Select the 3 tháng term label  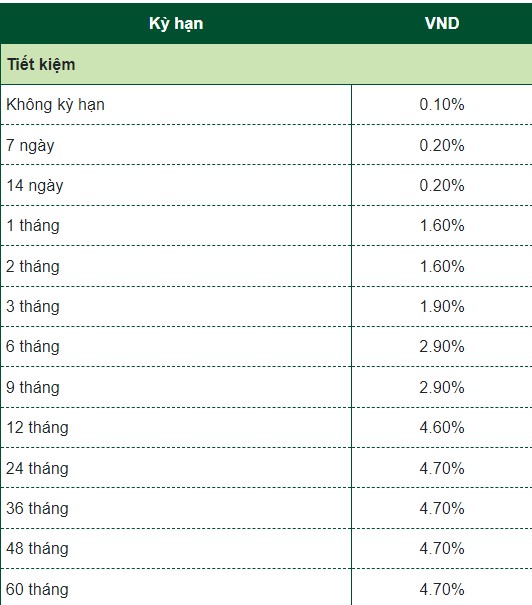coord(33,307)
